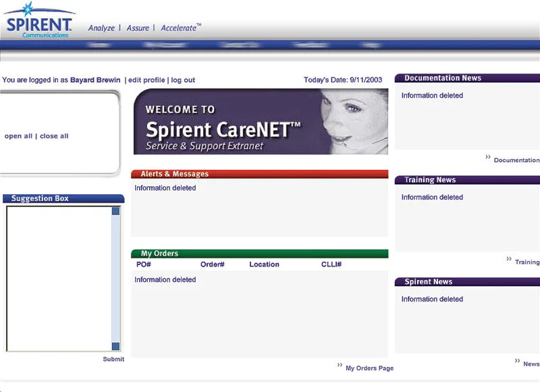Click the double-arrow icon beside Documentation link
The height and width of the screenshot is (392, 540).
pos(488,157)
